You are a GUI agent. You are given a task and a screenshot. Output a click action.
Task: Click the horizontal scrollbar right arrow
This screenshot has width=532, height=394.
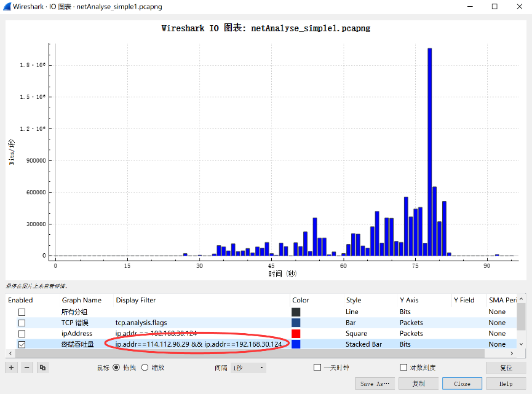512,353
